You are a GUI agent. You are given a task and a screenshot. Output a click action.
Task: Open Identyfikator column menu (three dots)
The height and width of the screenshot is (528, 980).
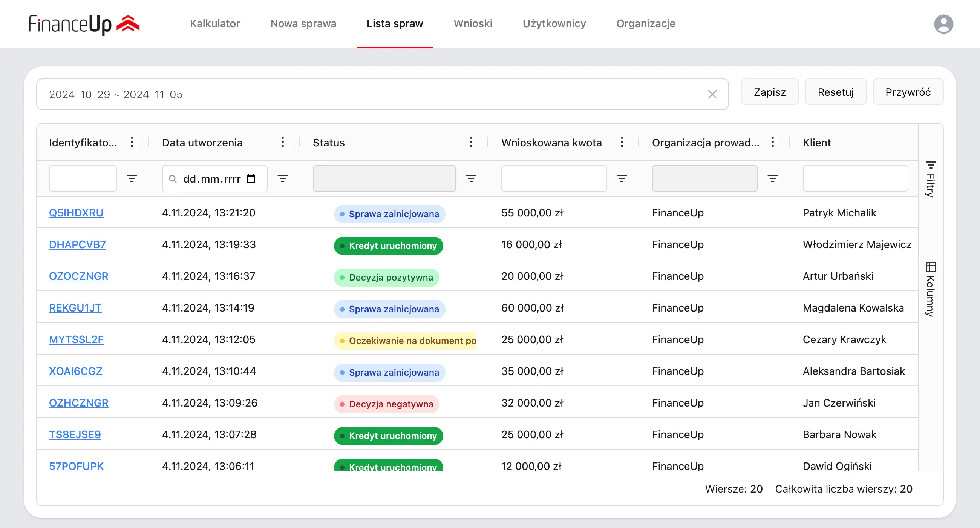[x=132, y=142]
